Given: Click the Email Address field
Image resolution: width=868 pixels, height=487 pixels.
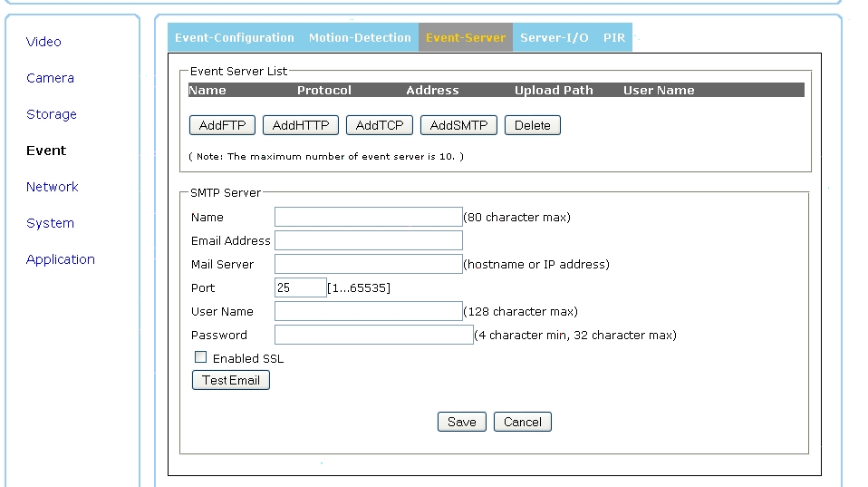Looking at the screenshot, I should click(x=369, y=240).
